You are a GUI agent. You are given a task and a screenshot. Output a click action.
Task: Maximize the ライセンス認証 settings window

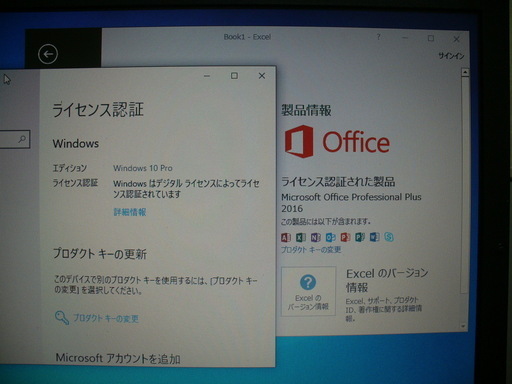[234, 76]
